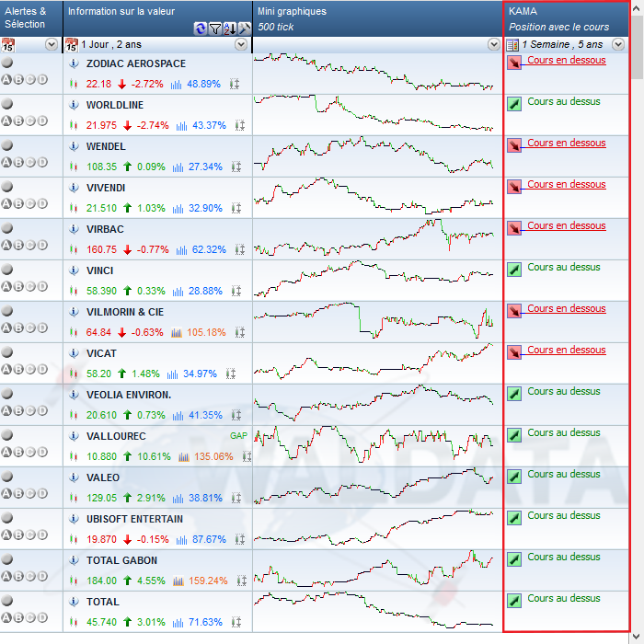Click the scrollbar down arrow
Viewport: 644px width, 644px height.
637,637
